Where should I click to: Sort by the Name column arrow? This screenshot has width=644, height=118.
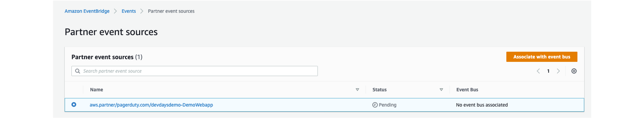pyautogui.click(x=357, y=90)
